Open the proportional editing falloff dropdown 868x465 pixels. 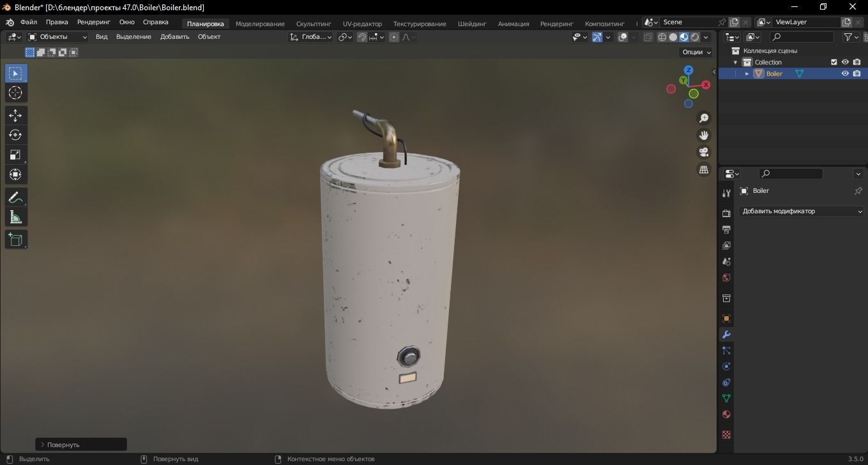(x=407, y=37)
